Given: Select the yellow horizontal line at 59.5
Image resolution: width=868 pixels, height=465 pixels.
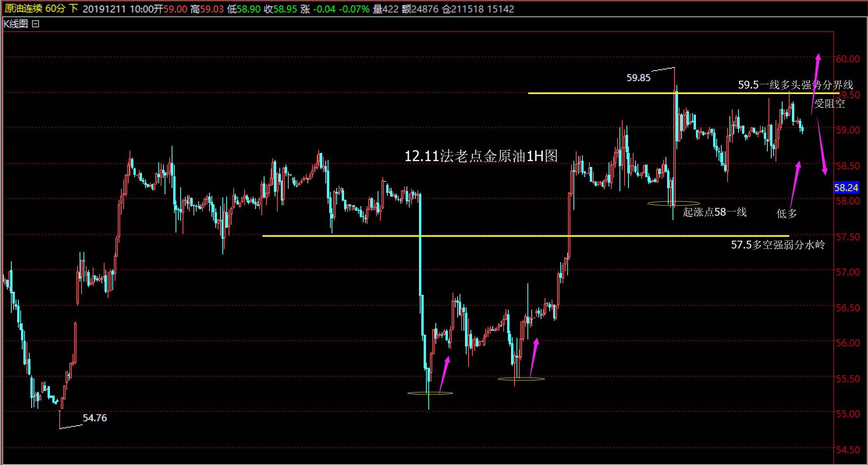Looking at the screenshot, I should tap(683, 93).
